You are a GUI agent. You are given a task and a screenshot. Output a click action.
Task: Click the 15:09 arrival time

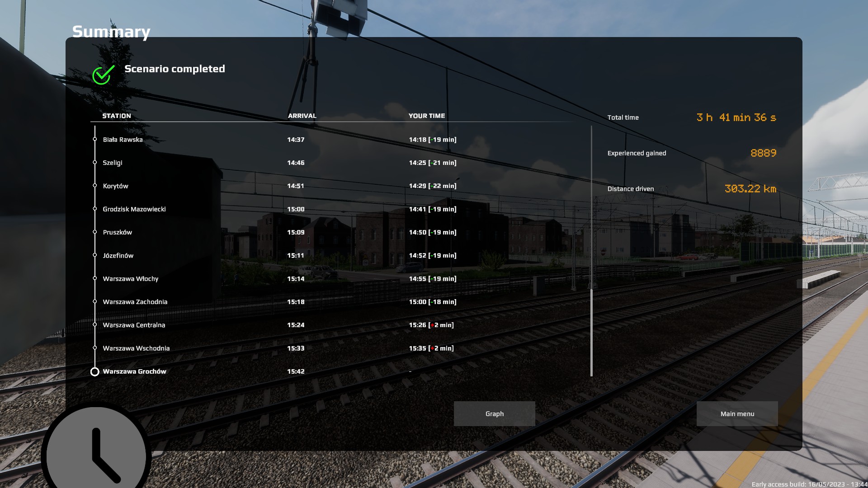coord(296,232)
